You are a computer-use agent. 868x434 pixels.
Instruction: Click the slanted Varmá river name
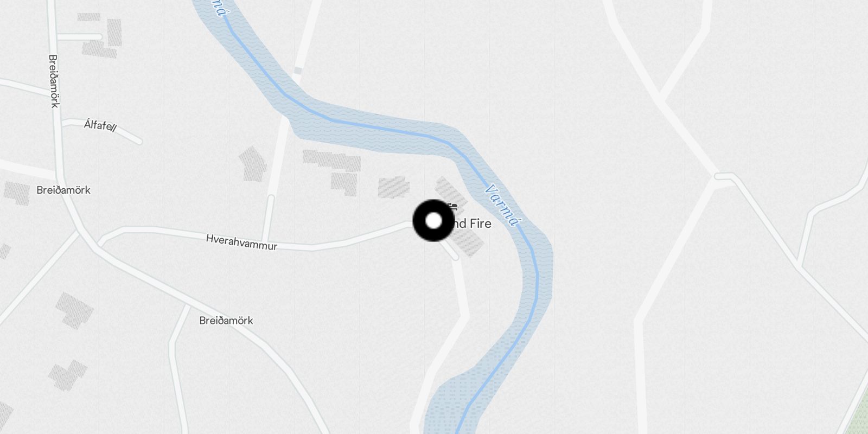[x=503, y=205]
